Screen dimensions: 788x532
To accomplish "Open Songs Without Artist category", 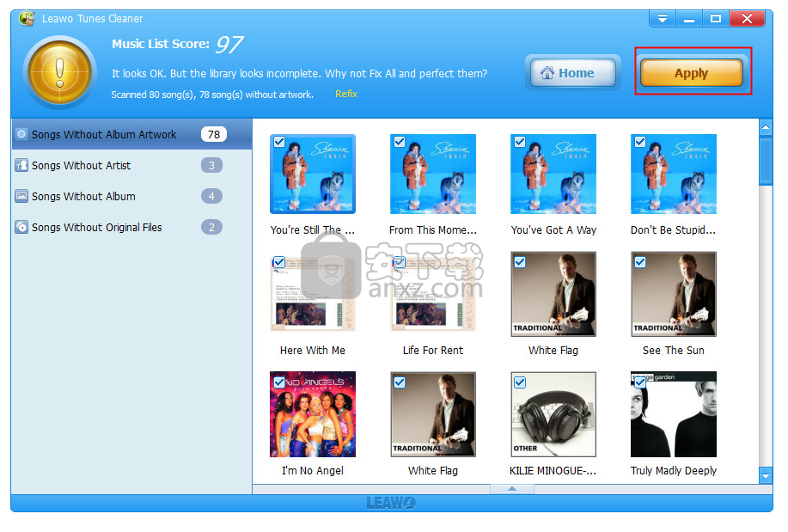I will tap(131, 165).
